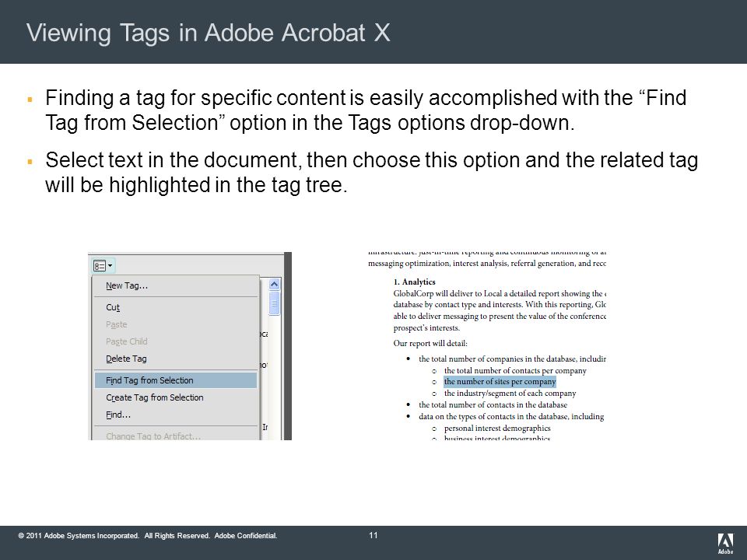Click 'the industry/segment of each company' bullet
The width and height of the screenshot is (747, 560).
[510, 394]
